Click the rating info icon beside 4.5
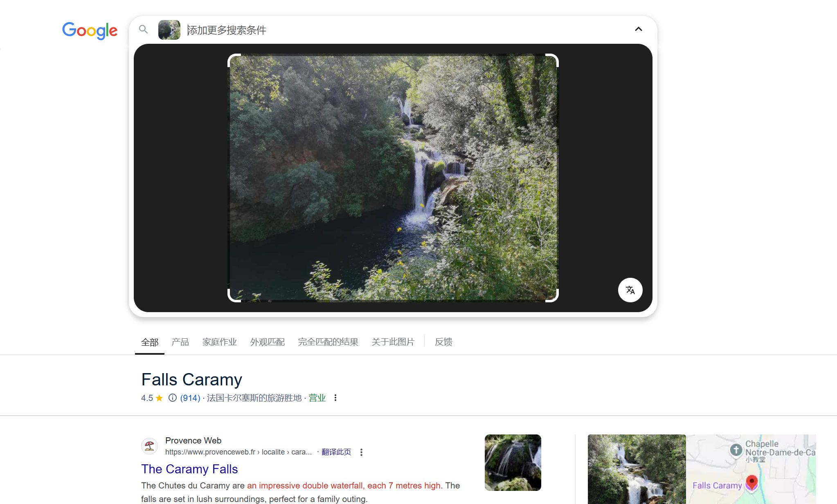 tap(173, 398)
